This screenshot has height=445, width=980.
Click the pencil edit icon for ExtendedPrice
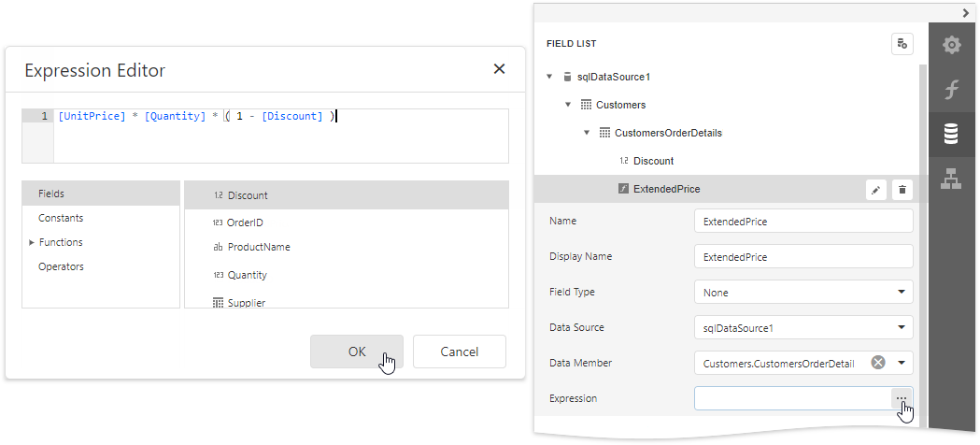[876, 190]
